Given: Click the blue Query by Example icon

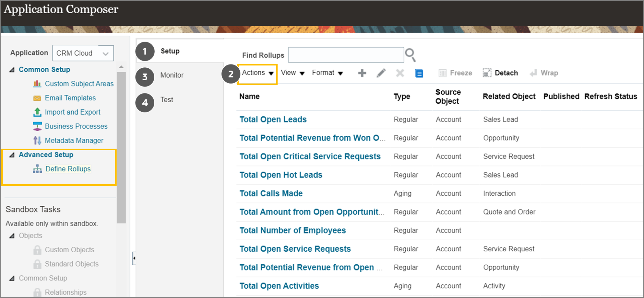Looking at the screenshot, I should (x=419, y=73).
